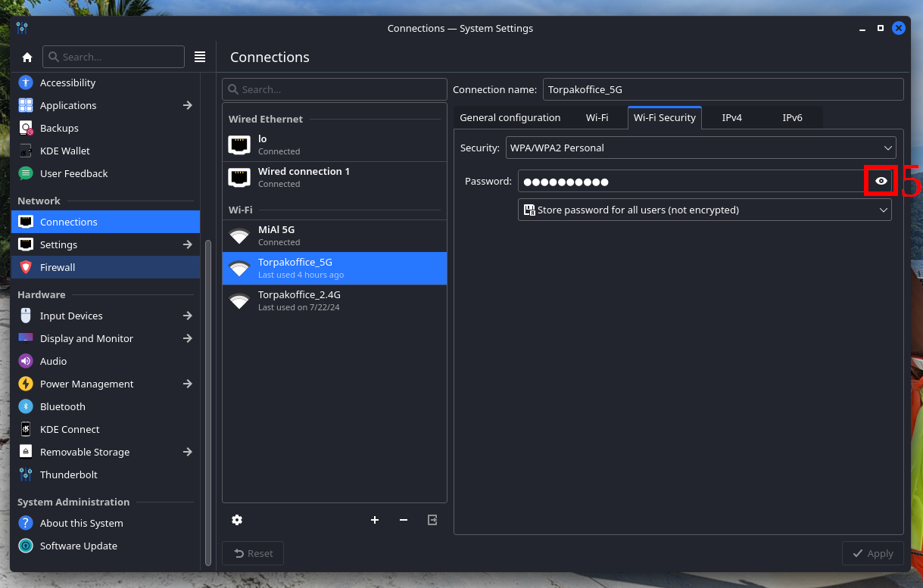Open the hamburger menu beside search
This screenshot has width=923, height=588.
[200, 57]
